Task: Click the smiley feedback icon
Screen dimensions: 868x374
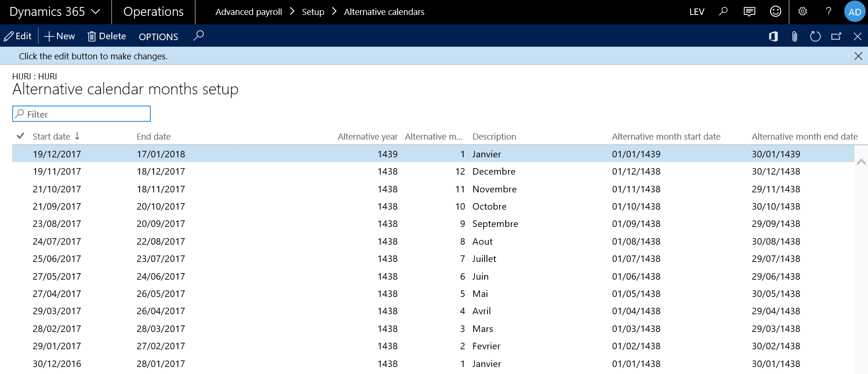Action: pos(776,11)
